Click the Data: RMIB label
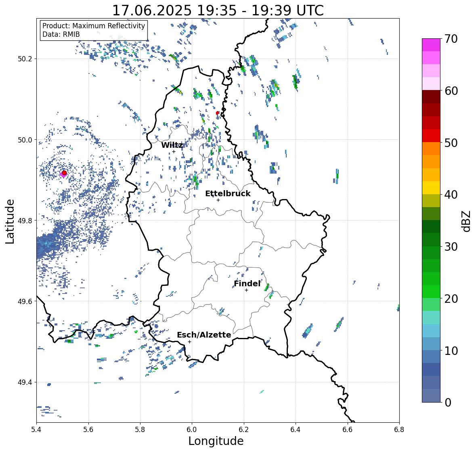476x451 pixels. [x=61, y=34]
